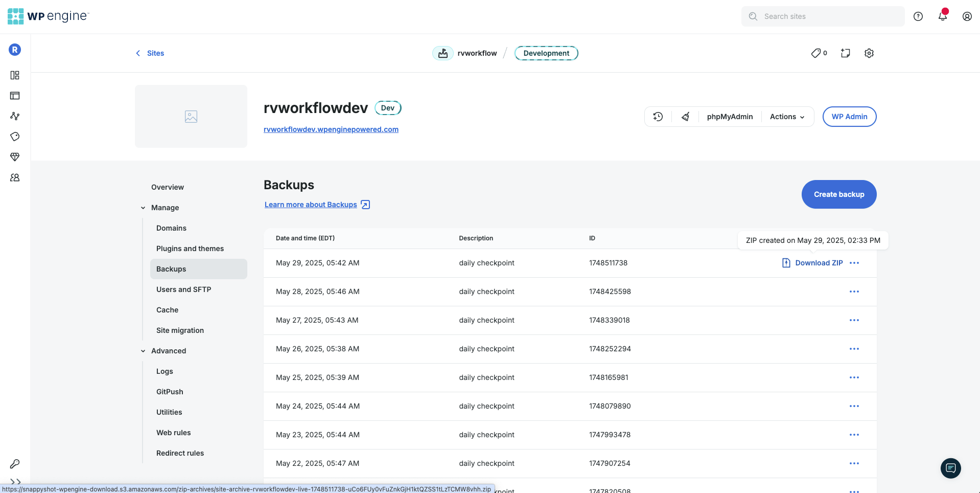Collapse the Manage section

click(143, 208)
